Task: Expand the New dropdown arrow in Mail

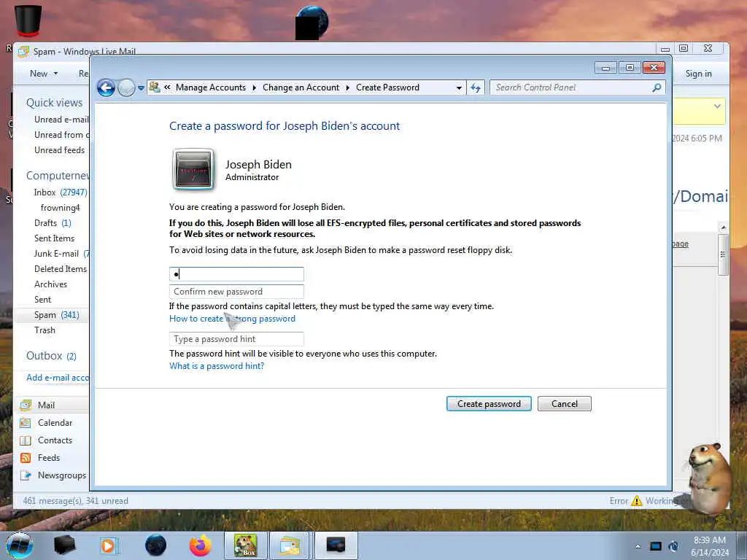Action: [55, 74]
